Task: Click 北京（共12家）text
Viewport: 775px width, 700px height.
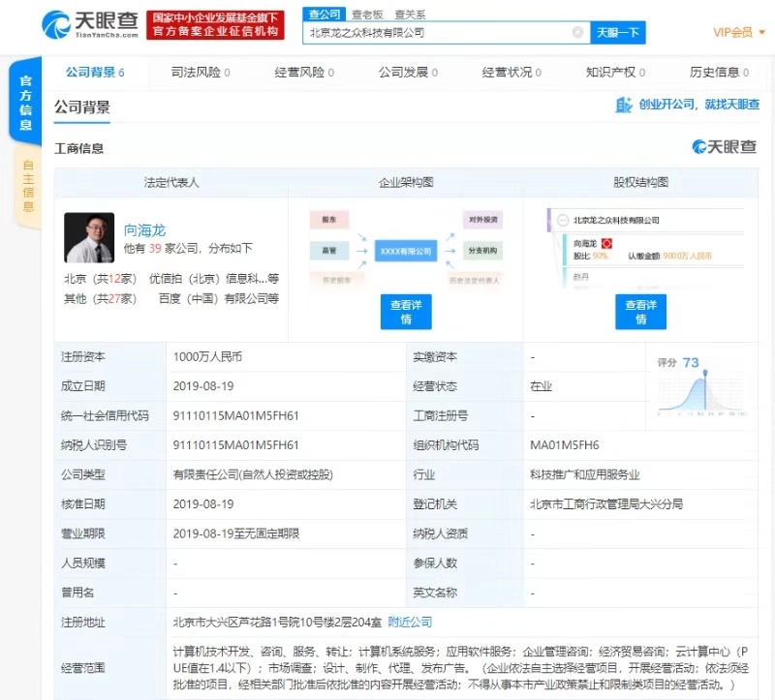Action: (101, 279)
